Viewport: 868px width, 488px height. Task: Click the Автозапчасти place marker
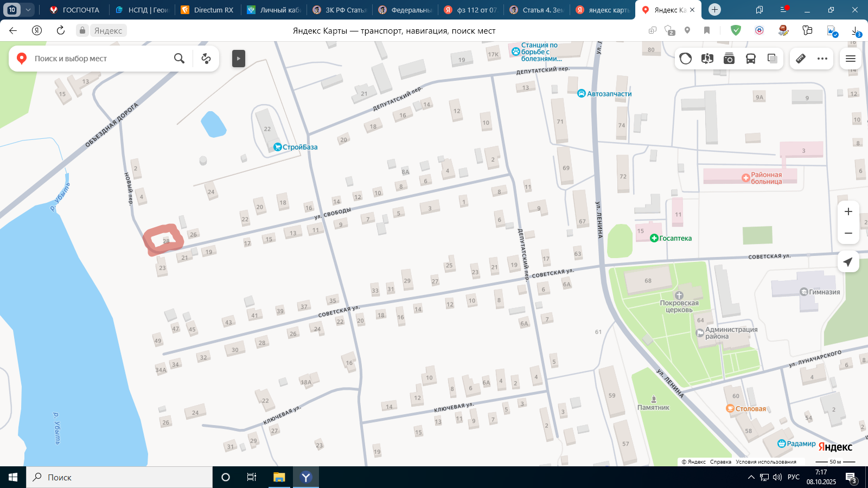604,94
